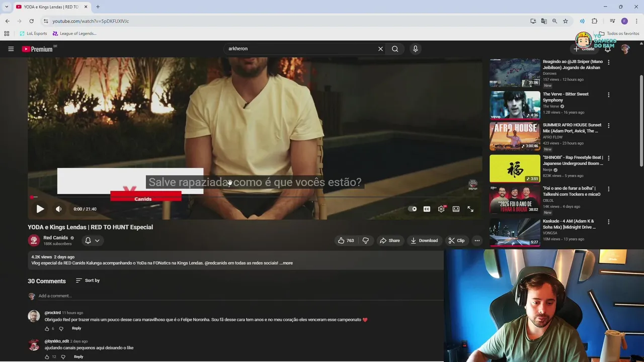Toggle closed captions

click(x=427, y=209)
